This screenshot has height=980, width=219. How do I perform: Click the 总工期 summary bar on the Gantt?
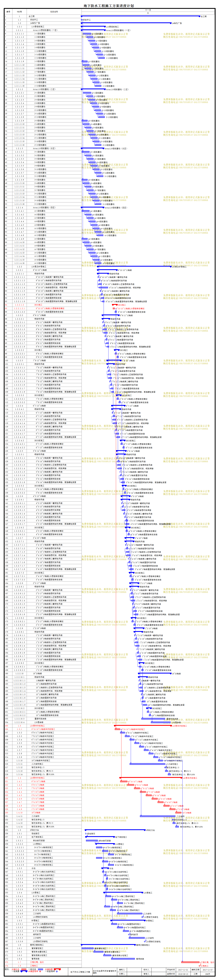[141, 16]
